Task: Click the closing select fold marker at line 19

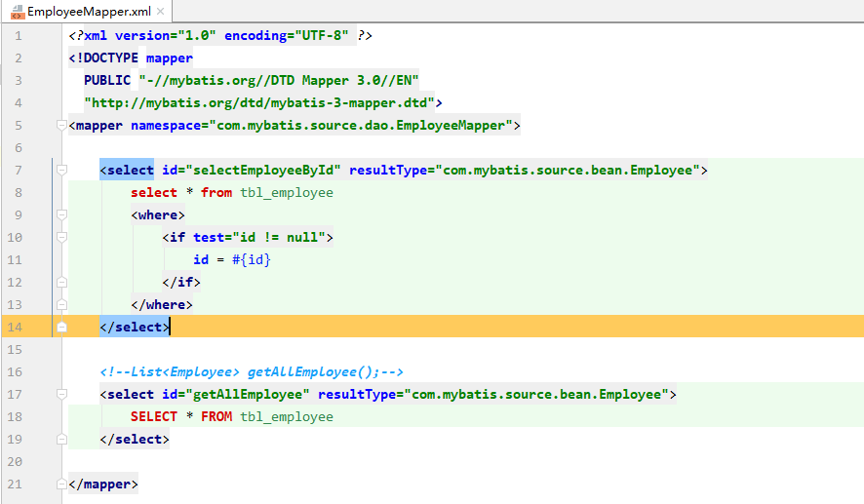Action: pyautogui.click(x=61, y=440)
